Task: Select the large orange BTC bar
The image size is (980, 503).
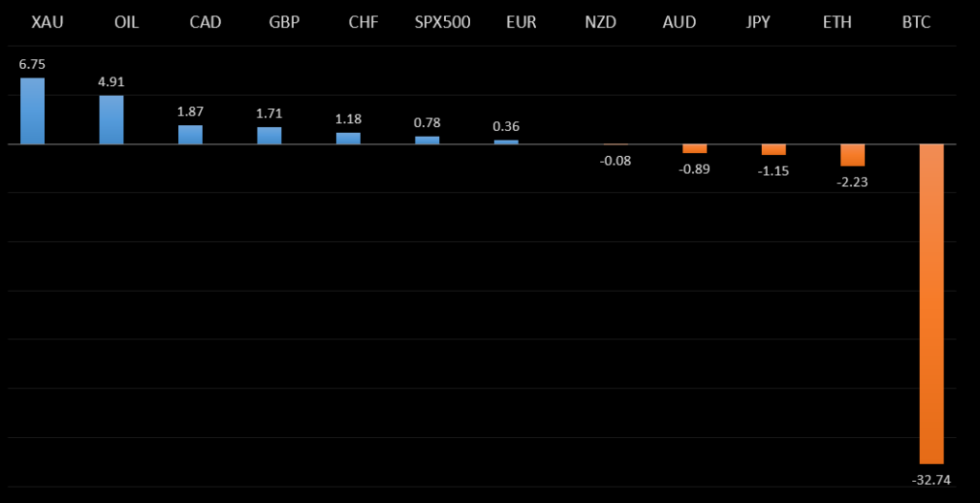Action: [931, 303]
